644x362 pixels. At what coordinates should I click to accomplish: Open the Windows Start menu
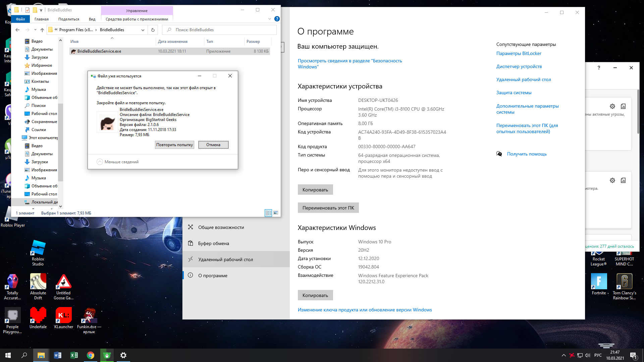pos(8,355)
